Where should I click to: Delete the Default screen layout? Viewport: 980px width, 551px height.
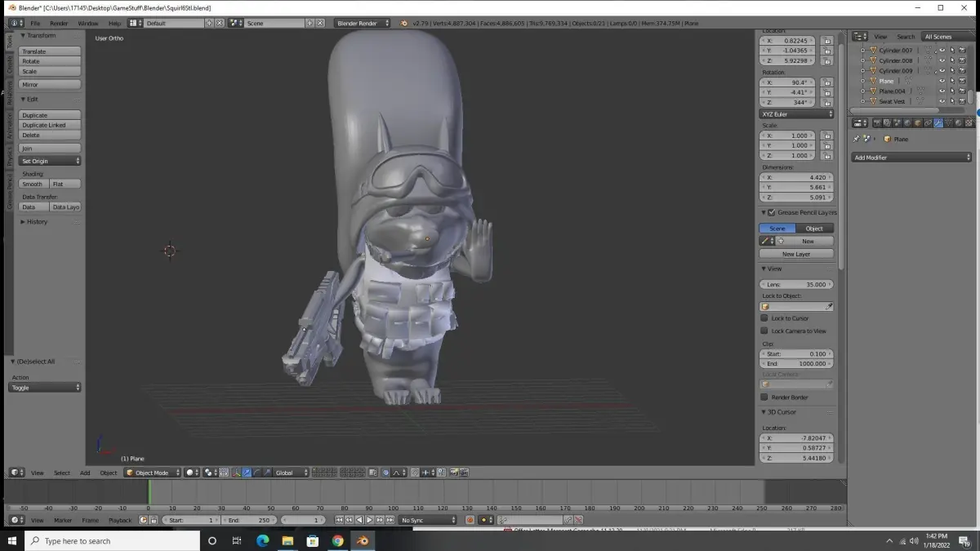220,23
